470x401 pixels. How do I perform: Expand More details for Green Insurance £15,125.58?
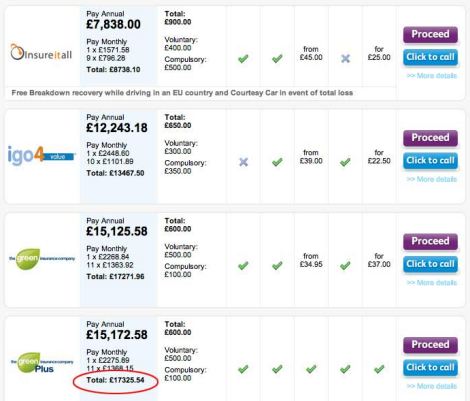click(x=432, y=283)
